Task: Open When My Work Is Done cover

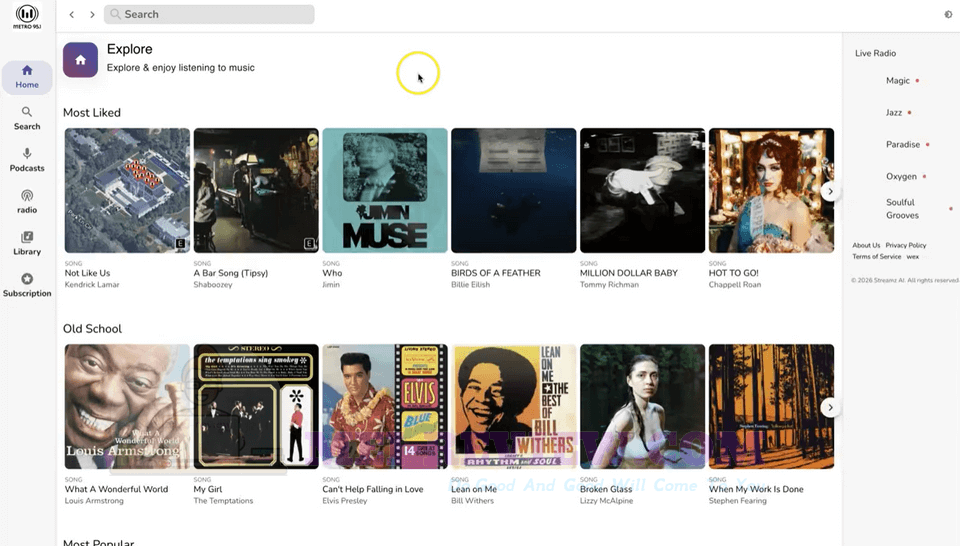Action: (x=771, y=406)
